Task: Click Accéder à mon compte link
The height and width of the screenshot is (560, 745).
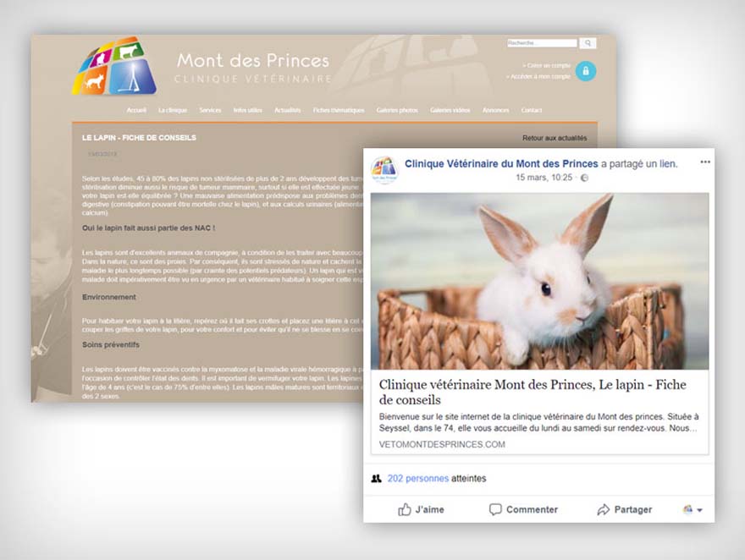Action: pos(538,76)
